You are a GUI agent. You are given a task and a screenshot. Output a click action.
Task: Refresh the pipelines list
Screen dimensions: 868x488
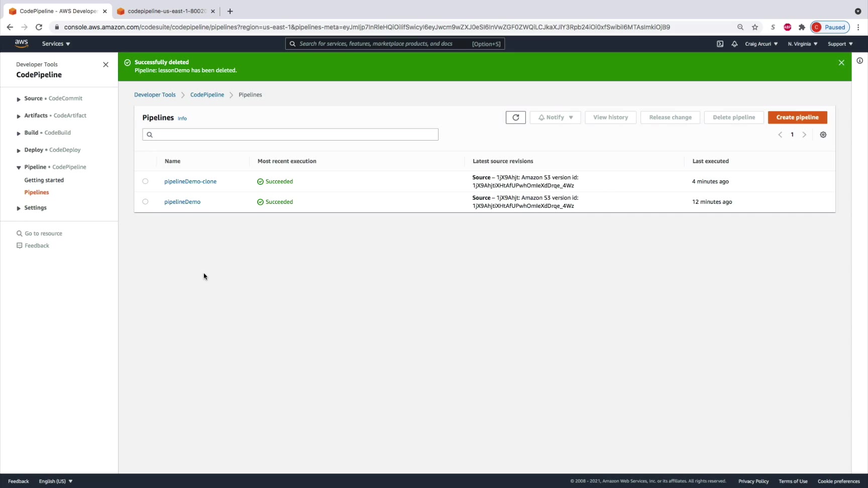515,117
